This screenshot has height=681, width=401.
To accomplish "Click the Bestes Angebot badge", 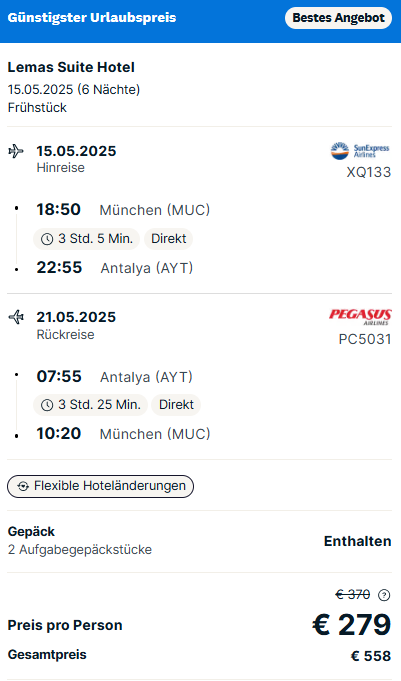I will (x=338, y=18).
